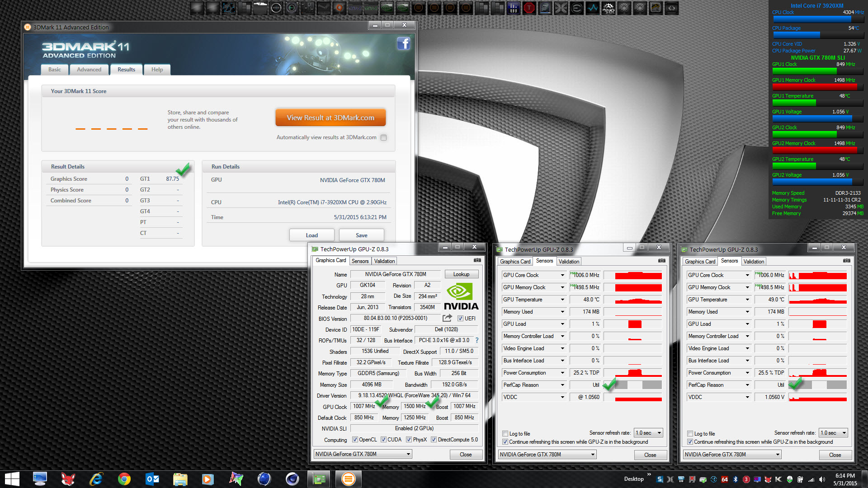Open the Windows Start menu
868x488 pixels.
click(12, 479)
